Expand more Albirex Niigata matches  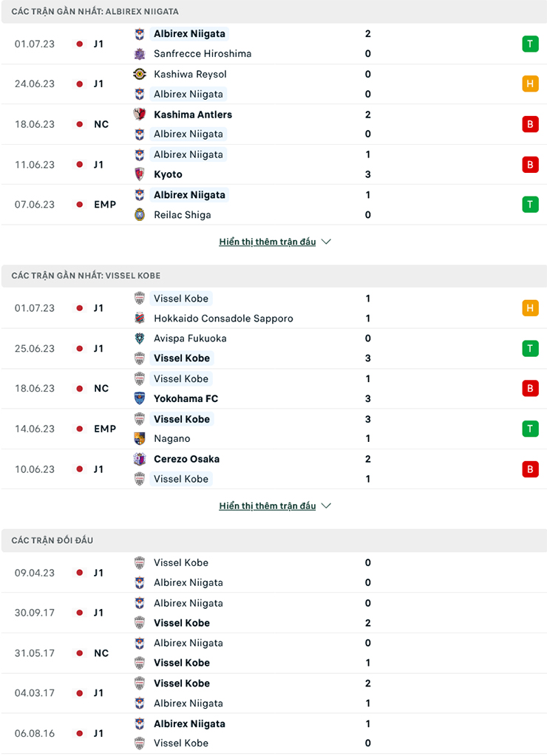[x=268, y=242]
